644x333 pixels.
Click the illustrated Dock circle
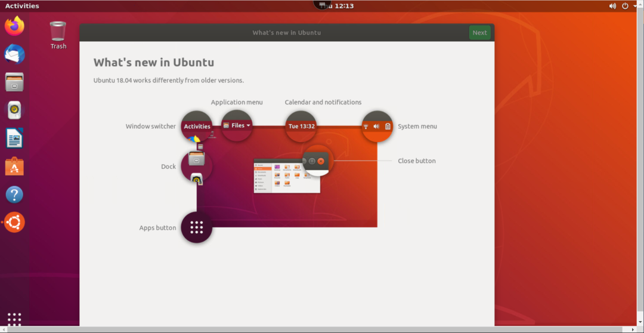197,166
